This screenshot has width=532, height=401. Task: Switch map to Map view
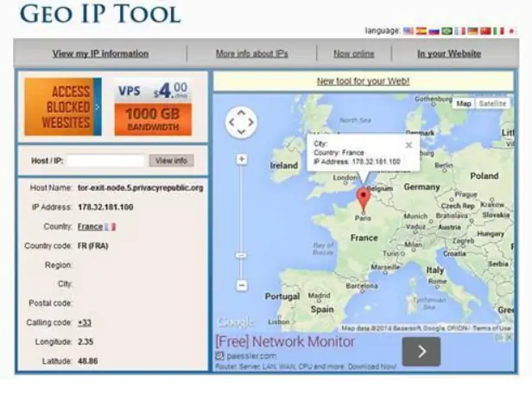pyautogui.click(x=464, y=104)
